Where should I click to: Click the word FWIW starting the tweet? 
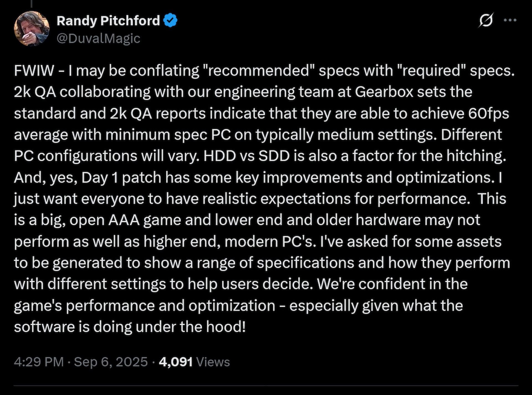coord(34,71)
